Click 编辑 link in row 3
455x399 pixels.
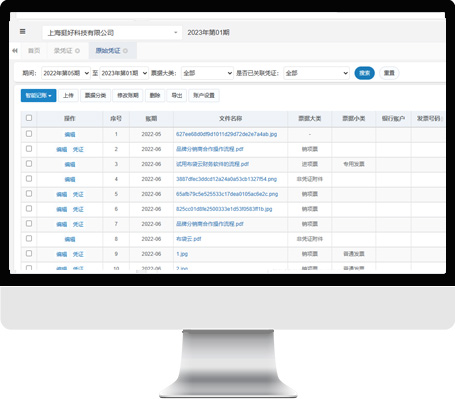70,164
